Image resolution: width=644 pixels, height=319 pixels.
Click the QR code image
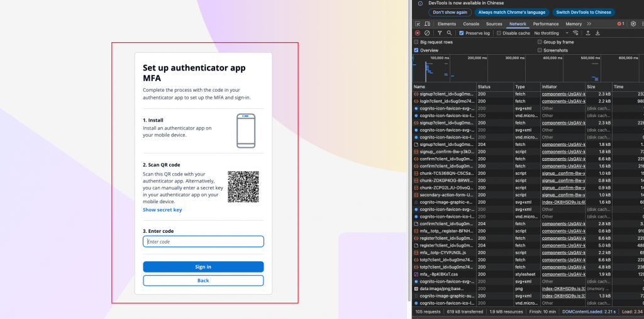click(243, 187)
